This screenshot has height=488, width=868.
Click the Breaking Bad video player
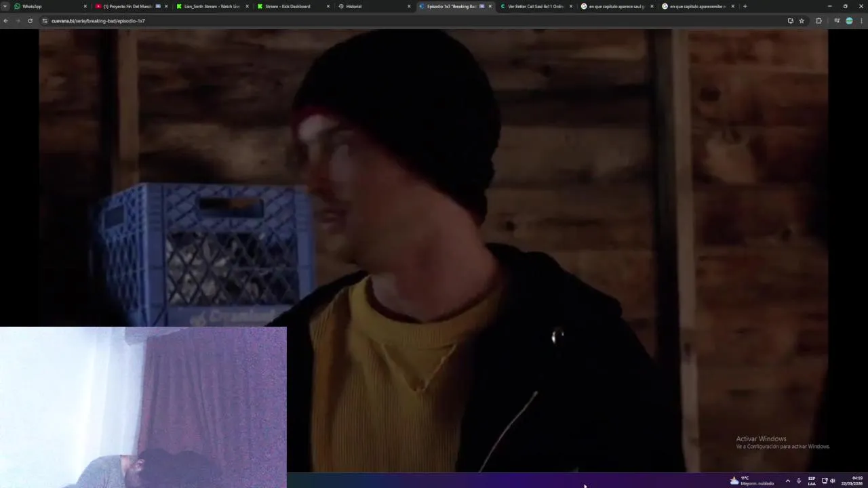point(433,250)
